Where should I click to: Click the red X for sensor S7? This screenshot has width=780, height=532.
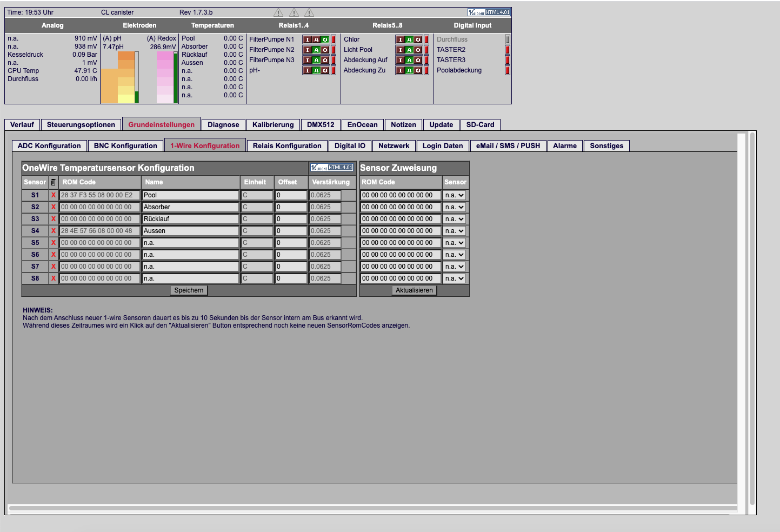(54, 267)
